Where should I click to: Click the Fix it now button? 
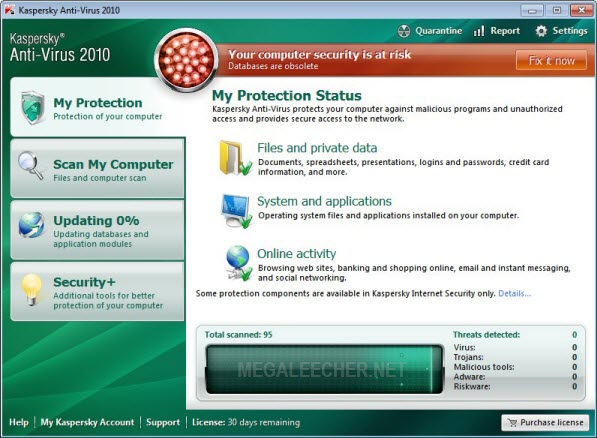click(551, 60)
